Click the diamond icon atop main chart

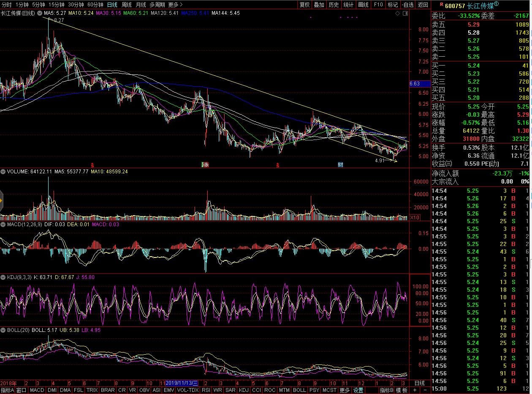397,14
